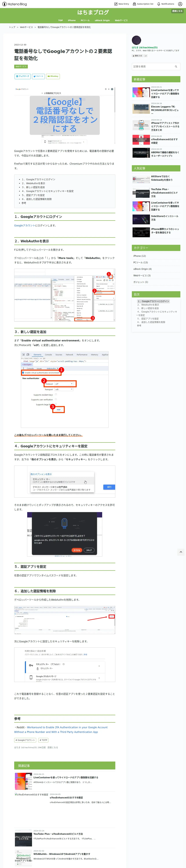Open related article uYouEnhancedのおすすめ設定
The image size is (186, 868).
pyautogui.click(x=66, y=798)
